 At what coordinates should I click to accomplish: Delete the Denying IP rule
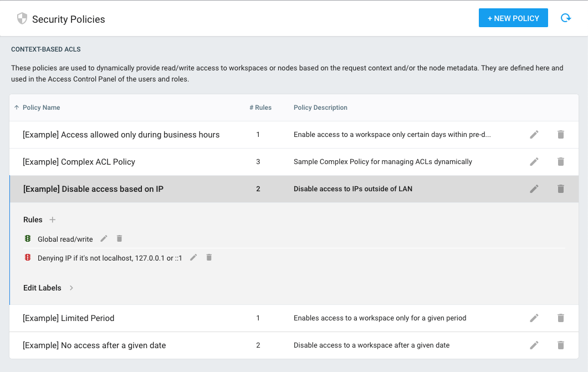click(x=209, y=257)
